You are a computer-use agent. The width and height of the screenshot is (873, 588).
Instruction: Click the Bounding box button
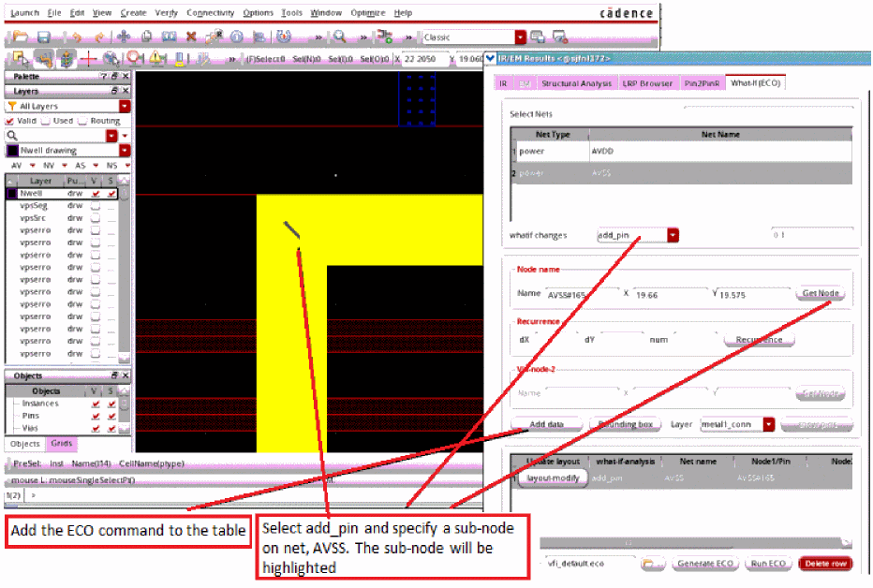pos(625,424)
